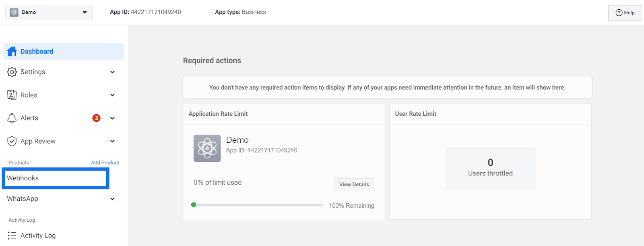The width and height of the screenshot is (644, 246).
Task: Click the red alerts badge showing 3
Action: click(97, 118)
